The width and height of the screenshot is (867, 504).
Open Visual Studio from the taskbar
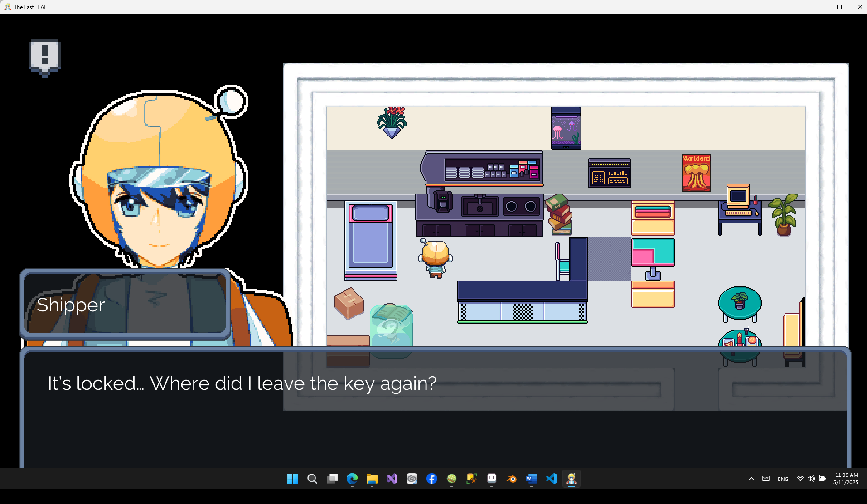pos(392,479)
